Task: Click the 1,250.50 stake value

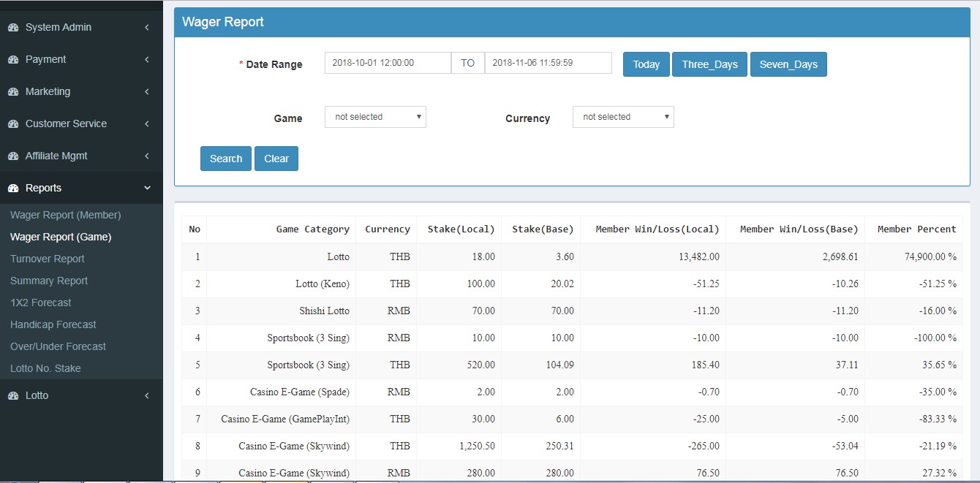Action: (x=476, y=446)
